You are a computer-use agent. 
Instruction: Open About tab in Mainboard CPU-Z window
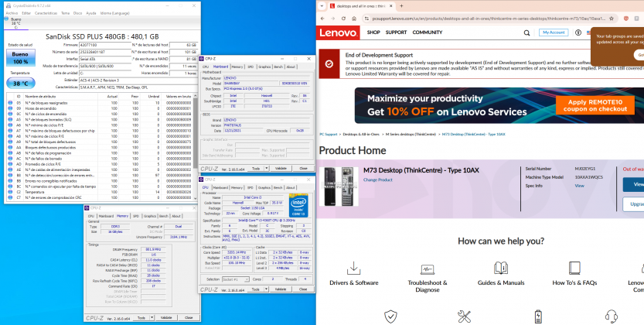291,67
